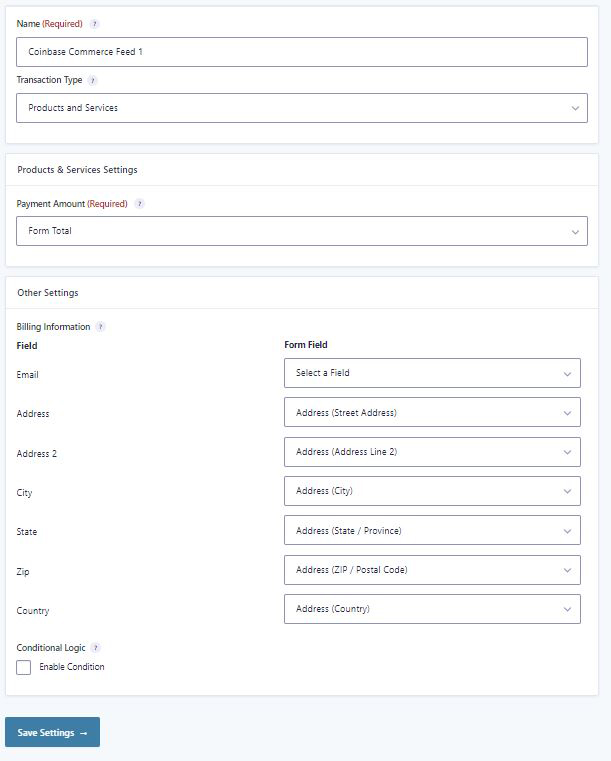The image size is (611, 761).
Task: Open the City field mapping dropdown
Action: coord(432,491)
